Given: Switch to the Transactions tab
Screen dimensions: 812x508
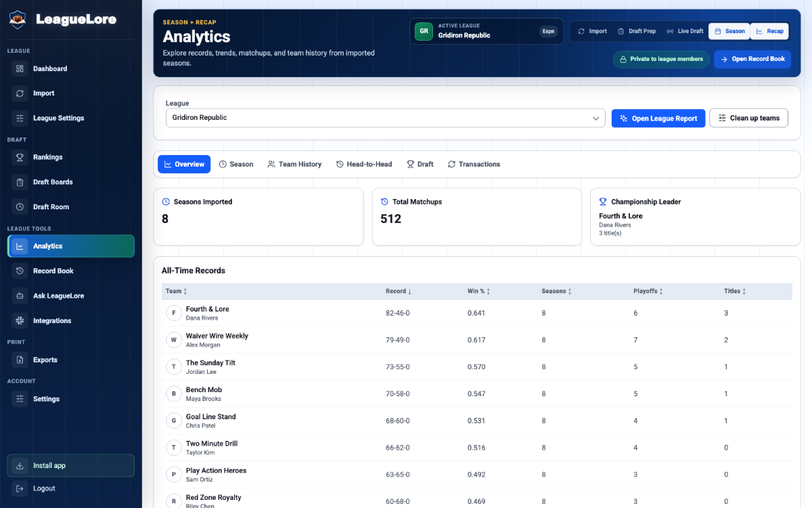Looking at the screenshot, I should [x=474, y=164].
